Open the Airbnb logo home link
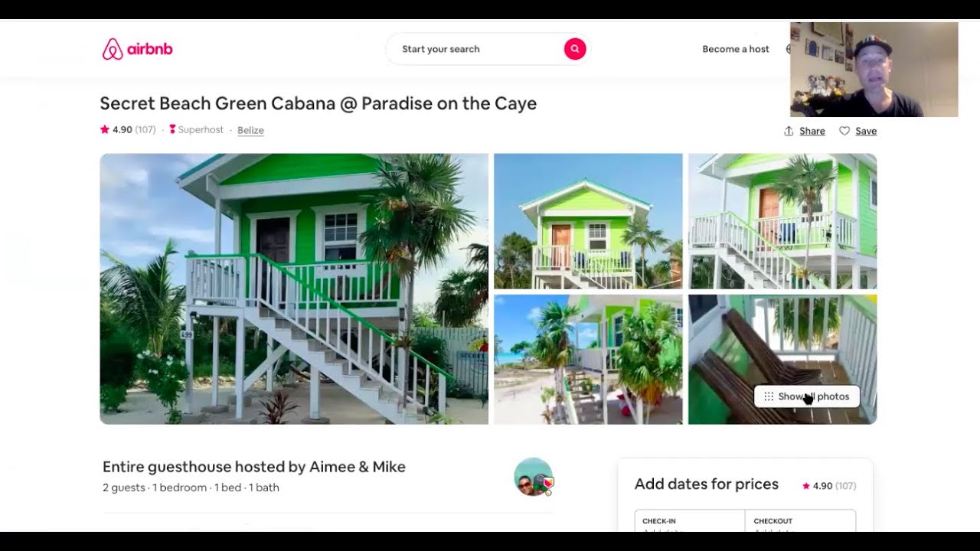This screenshot has width=980, height=551. 138,49
